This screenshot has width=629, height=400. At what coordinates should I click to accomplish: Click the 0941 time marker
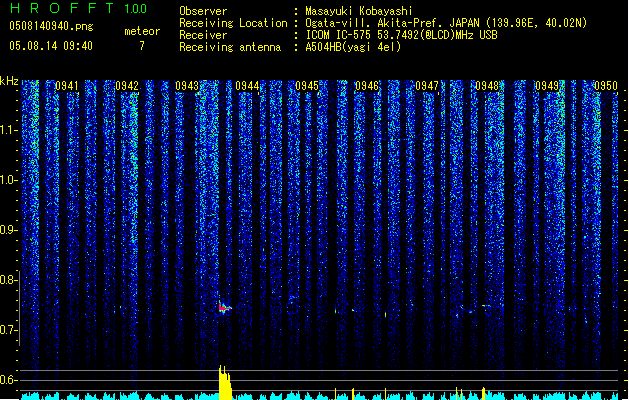pyautogui.click(x=67, y=86)
